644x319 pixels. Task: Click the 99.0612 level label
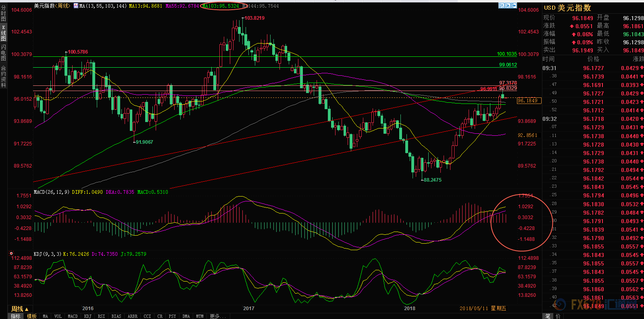(508, 65)
